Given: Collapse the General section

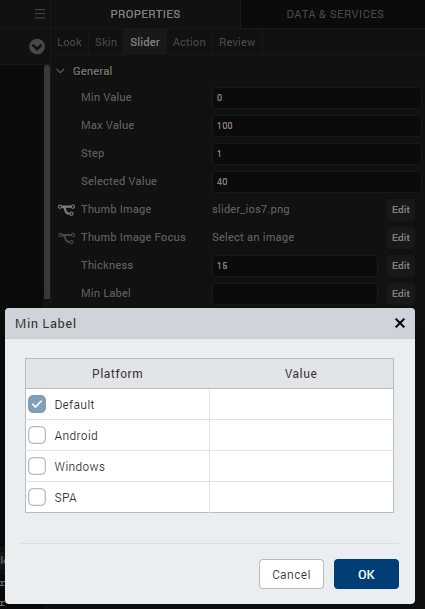Looking at the screenshot, I should click(x=60, y=71).
